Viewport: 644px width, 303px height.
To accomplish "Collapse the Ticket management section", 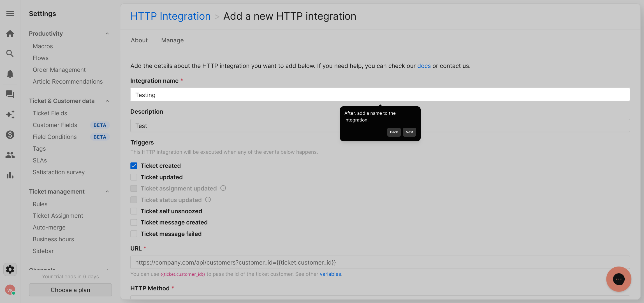I will pyautogui.click(x=107, y=192).
